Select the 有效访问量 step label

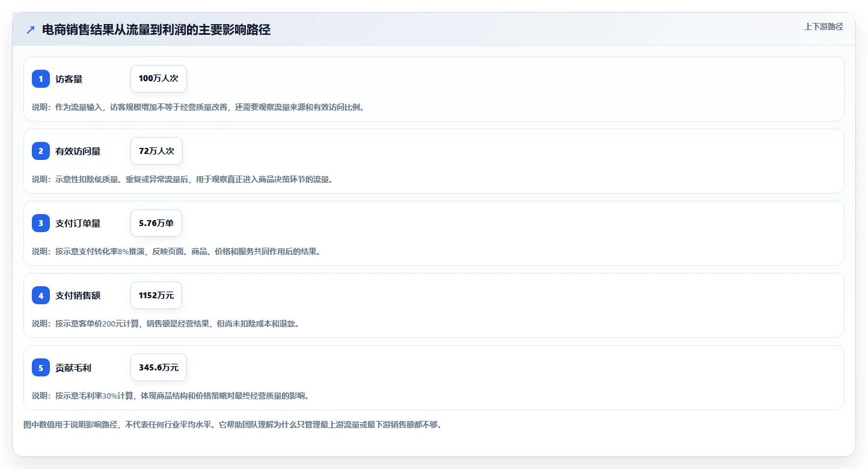(x=78, y=151)
